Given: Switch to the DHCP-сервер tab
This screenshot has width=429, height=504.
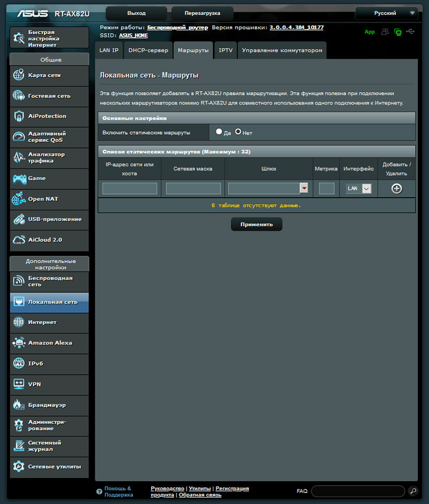Looking at the screenshot, I should coord(148,50).
